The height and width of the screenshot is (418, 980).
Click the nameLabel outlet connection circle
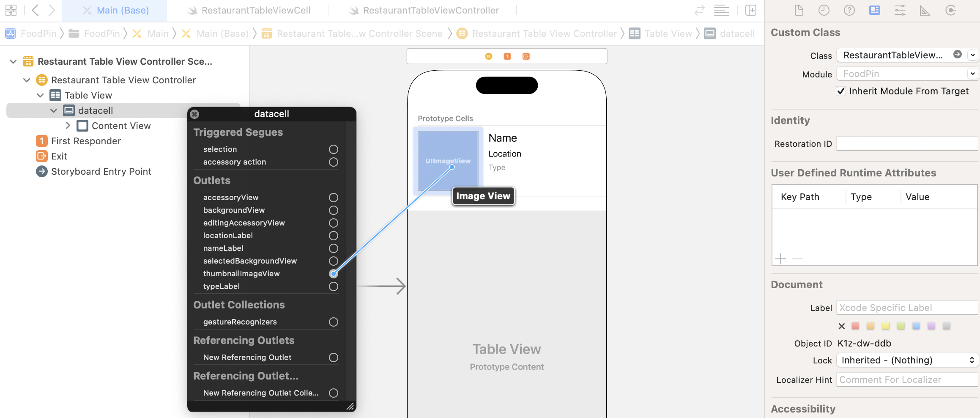333,248
